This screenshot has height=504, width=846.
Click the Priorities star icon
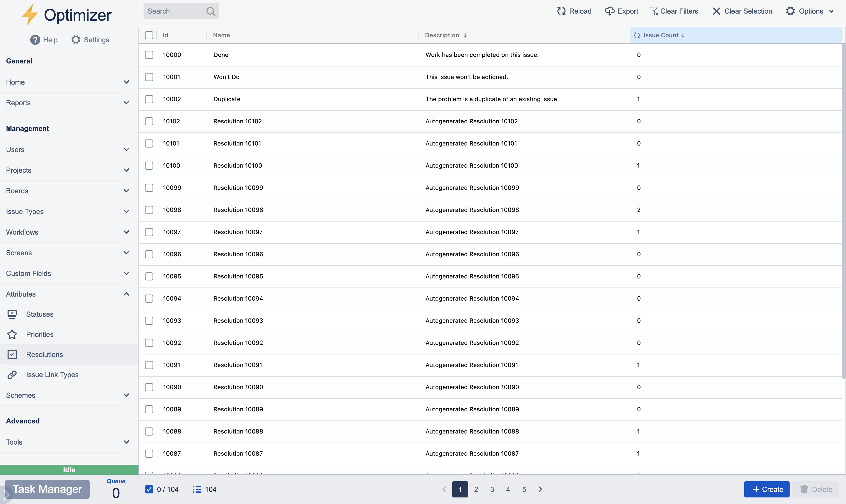(x=12, y=334)
